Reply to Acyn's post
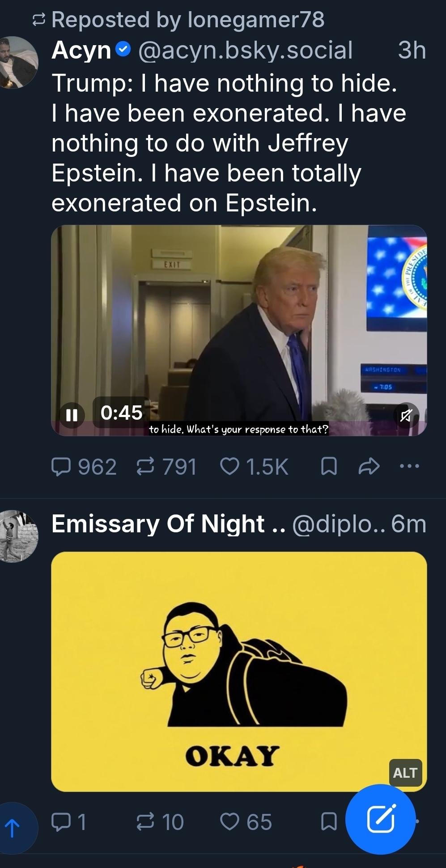The height and width of the screenshot is (868, 446). tap(61, 467)
